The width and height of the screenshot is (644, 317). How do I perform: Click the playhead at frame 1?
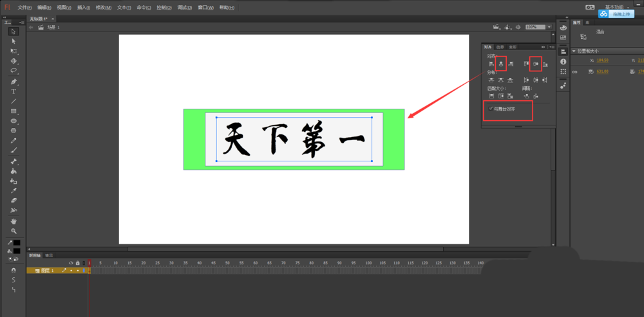(x=89, y=263)
